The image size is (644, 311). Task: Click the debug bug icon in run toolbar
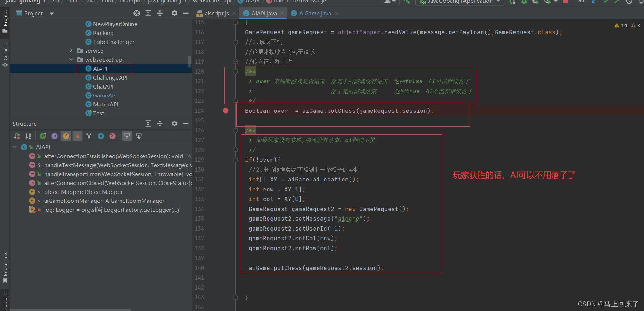pos(524,2)
